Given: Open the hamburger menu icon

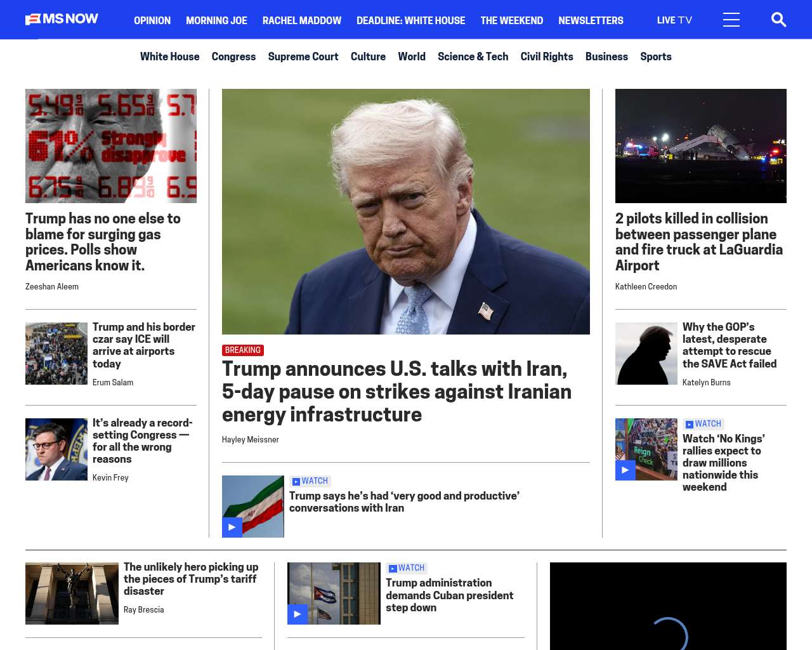Looking at the screenshot, I should coord(731,20).
